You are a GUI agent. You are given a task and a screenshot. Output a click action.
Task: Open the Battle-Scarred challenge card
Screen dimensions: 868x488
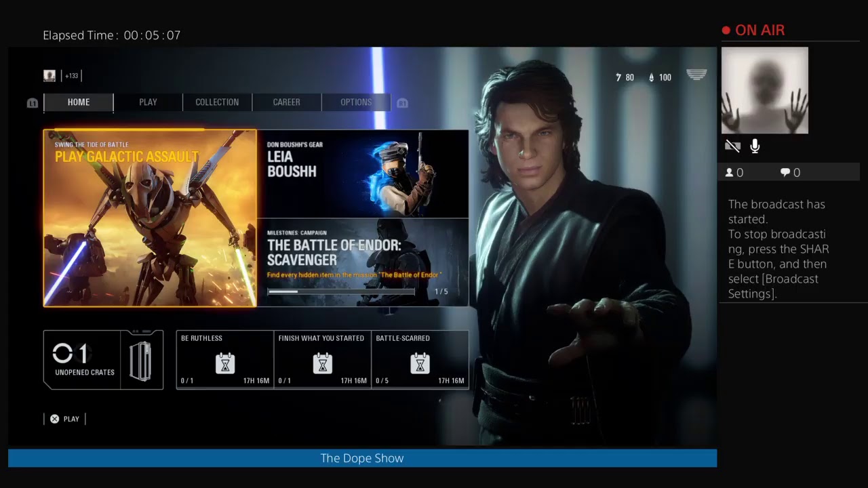click(420, 360)
